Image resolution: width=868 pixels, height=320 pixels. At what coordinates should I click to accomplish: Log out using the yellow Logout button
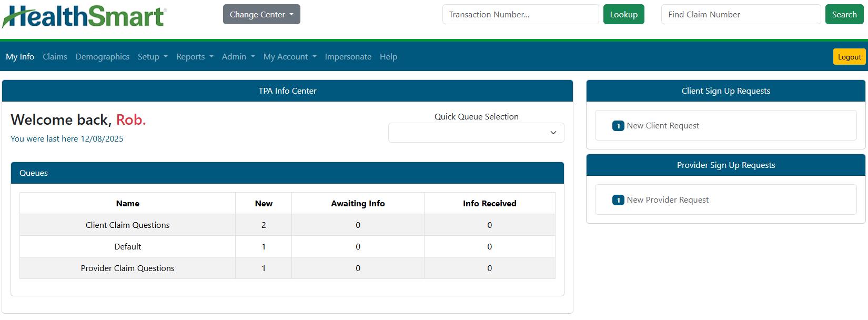pos(849,57)
